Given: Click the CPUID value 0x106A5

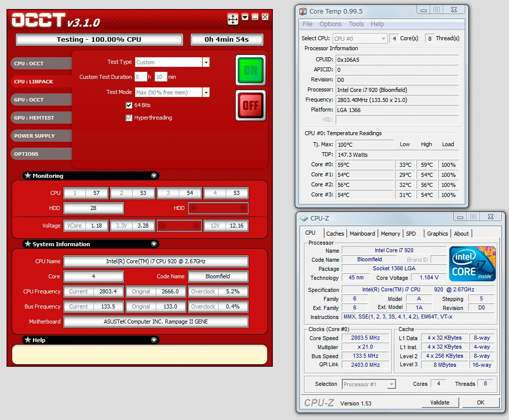Looking at the screenshot, I should click(397, 60).
